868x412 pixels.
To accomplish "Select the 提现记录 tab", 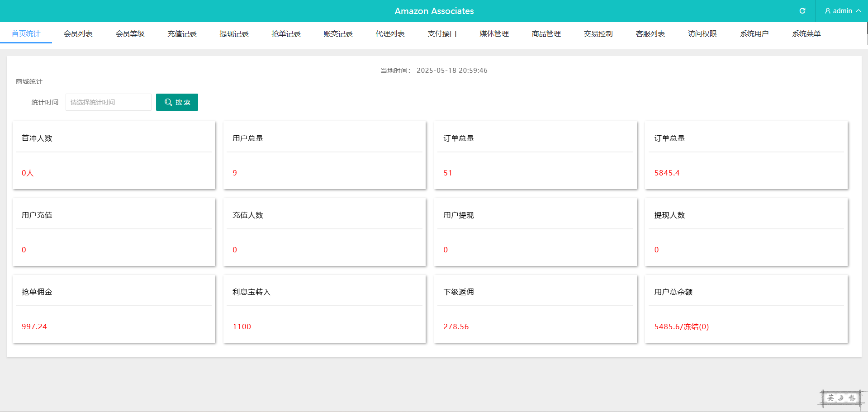I will tap(234, 34).
